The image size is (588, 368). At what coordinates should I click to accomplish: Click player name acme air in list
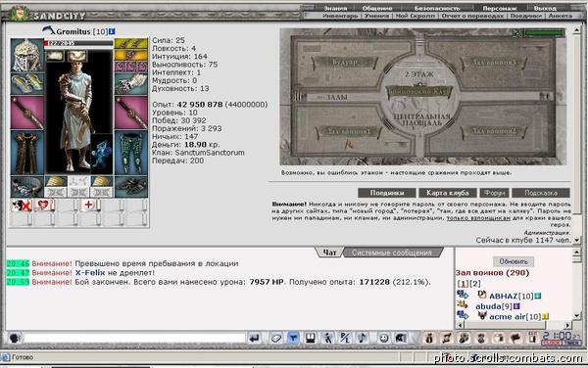(x=507, y=317)
